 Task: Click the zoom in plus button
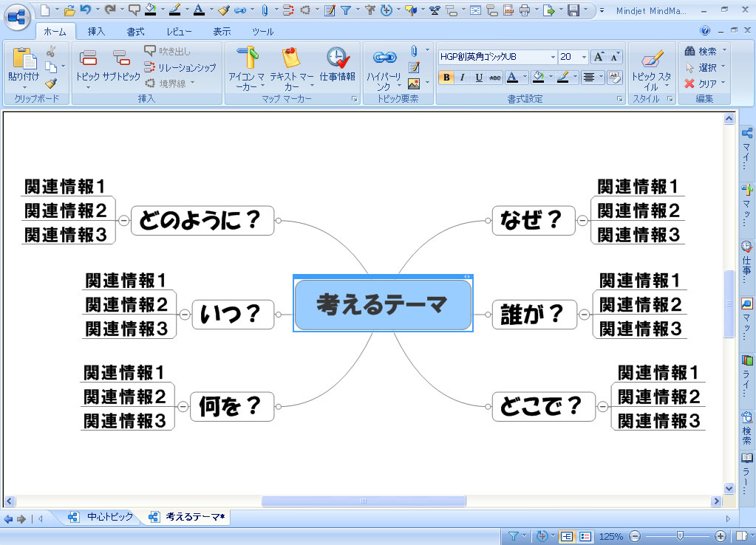point(721,536)
